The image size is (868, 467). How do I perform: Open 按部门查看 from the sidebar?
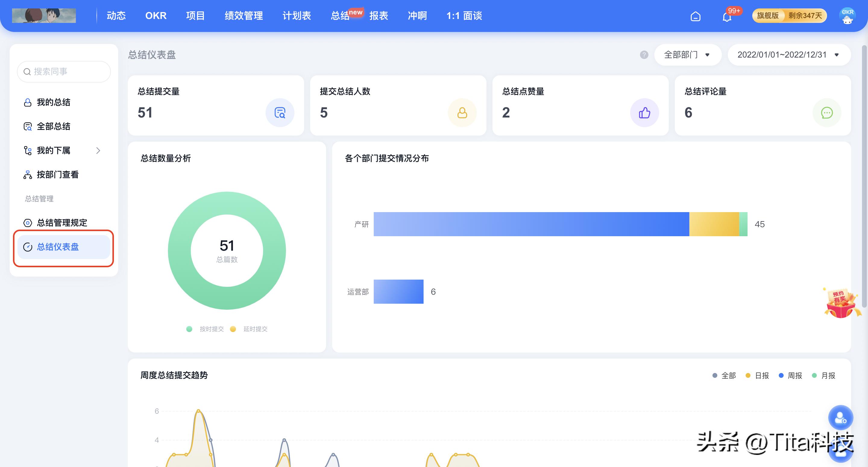point(58,174)
